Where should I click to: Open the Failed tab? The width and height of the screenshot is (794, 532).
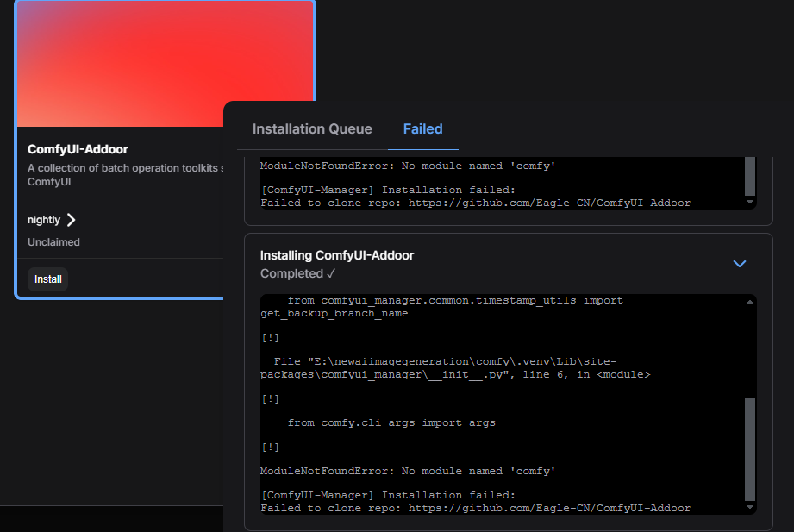422,128
